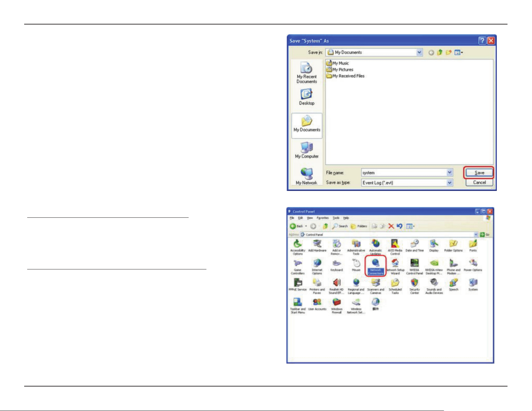532x411 pixels.
Task: Expand Save in My Documents dropdown
Action: pyautogui.click(x=419, y=52)
